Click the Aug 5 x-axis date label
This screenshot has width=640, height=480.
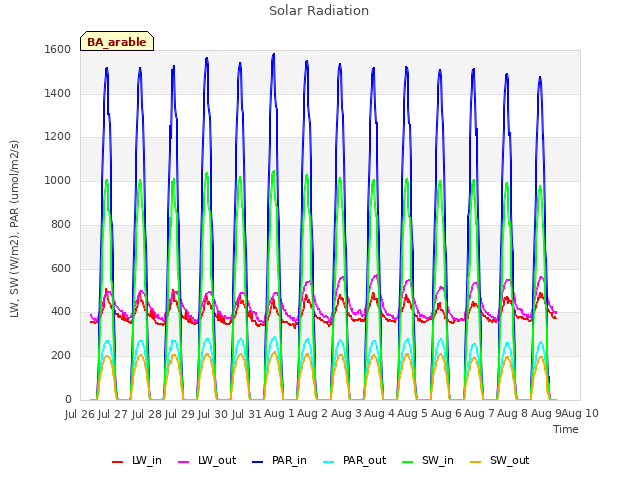pyautogui.click(x=412, y=413)
